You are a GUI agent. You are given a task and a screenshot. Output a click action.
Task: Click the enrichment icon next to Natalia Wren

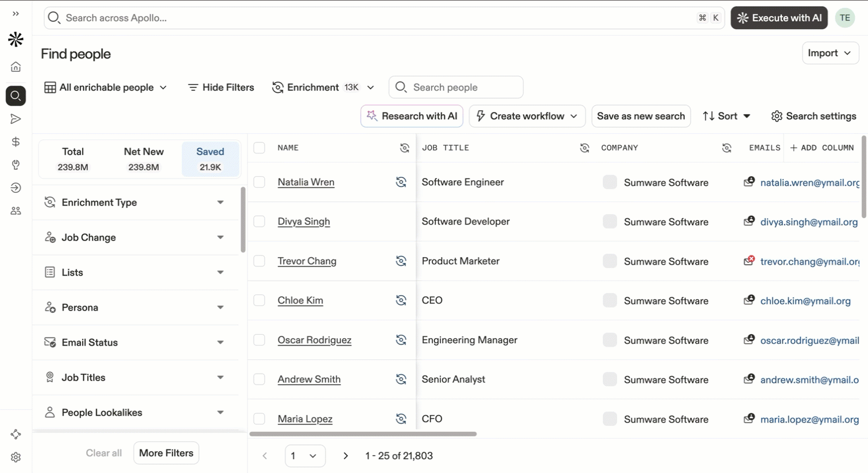(401, 182)
